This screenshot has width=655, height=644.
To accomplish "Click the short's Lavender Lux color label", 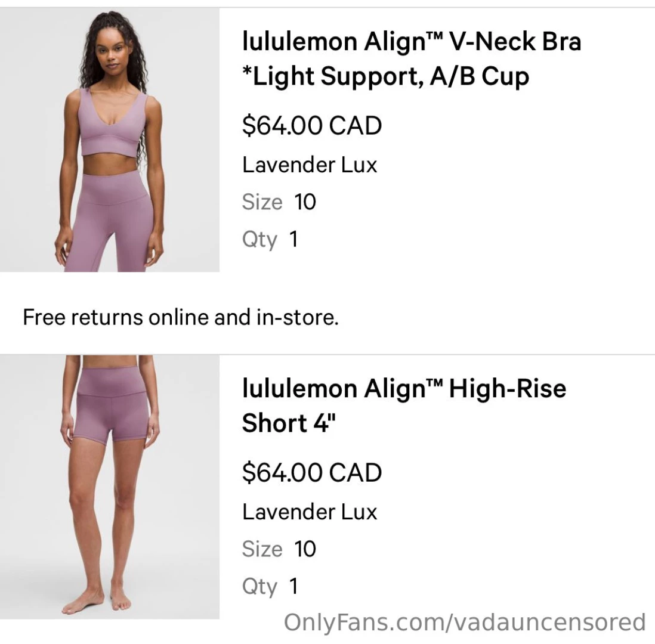I will 310,512.
